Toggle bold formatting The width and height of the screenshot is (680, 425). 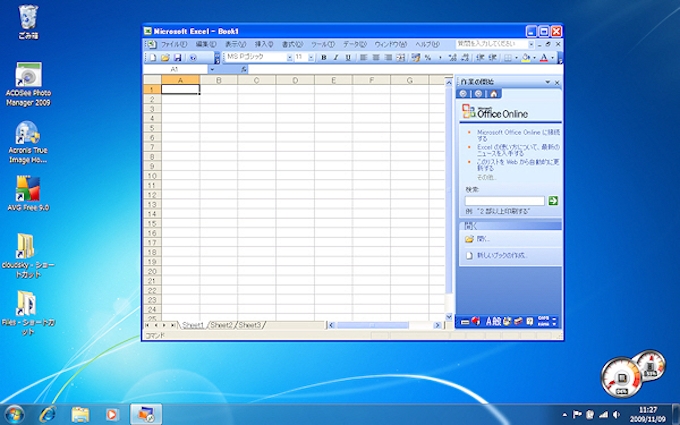coord(323,58)
